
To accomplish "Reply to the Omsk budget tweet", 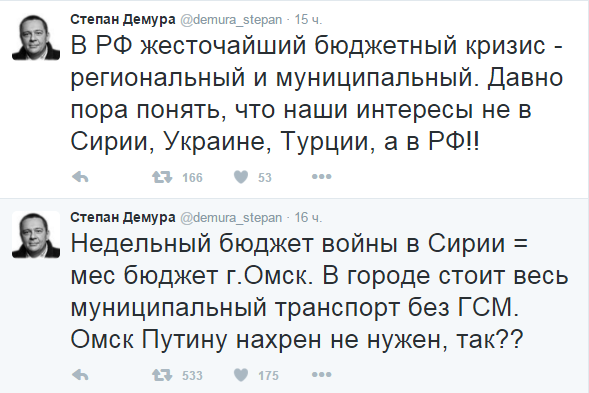I will point(80,375).
